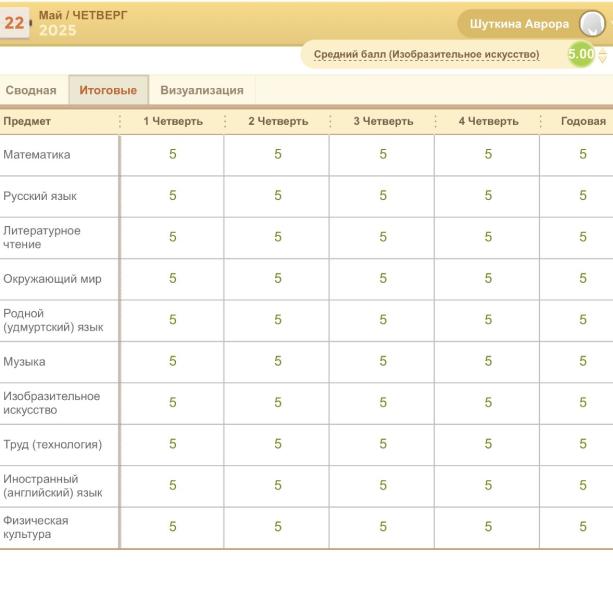Screen dimensions: 613x600
Task: Click the 4 Четверть column header
Action: click(488, 121)
